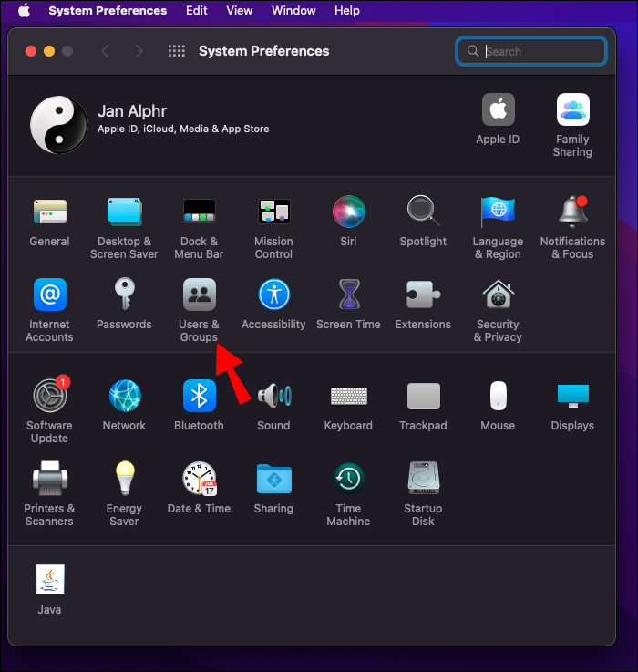This screenshot has width=638, height=672.
Task: Go forward with the right chevron
Action: pos(139,51)
